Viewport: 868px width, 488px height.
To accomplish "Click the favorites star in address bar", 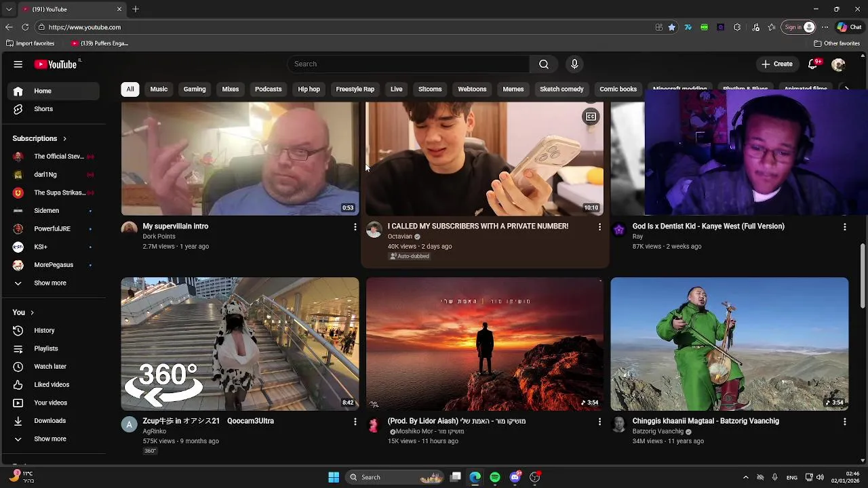I will 671,27.
